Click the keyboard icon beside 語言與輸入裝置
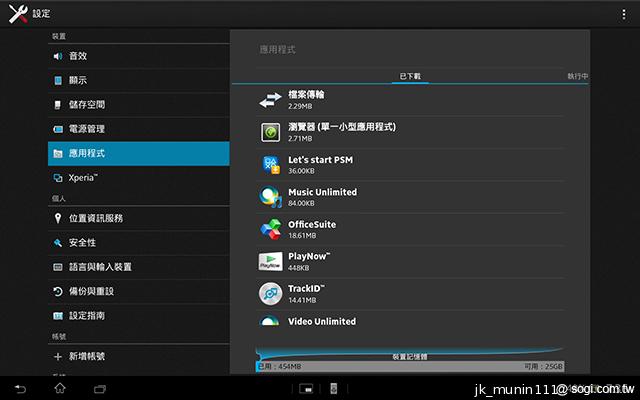Viewport: 640px width, 400px height. (58, 267)
